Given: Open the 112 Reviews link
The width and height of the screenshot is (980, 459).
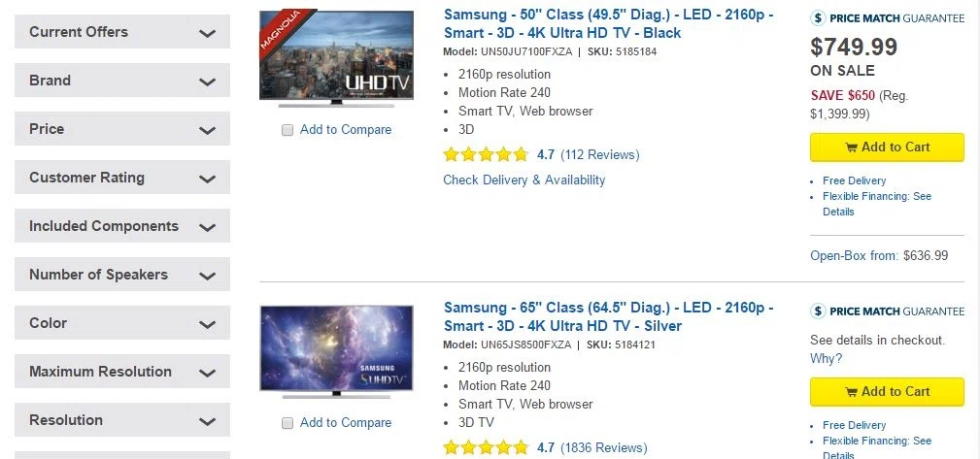Looking at the screenshot, I should click(x=600, y=154).
